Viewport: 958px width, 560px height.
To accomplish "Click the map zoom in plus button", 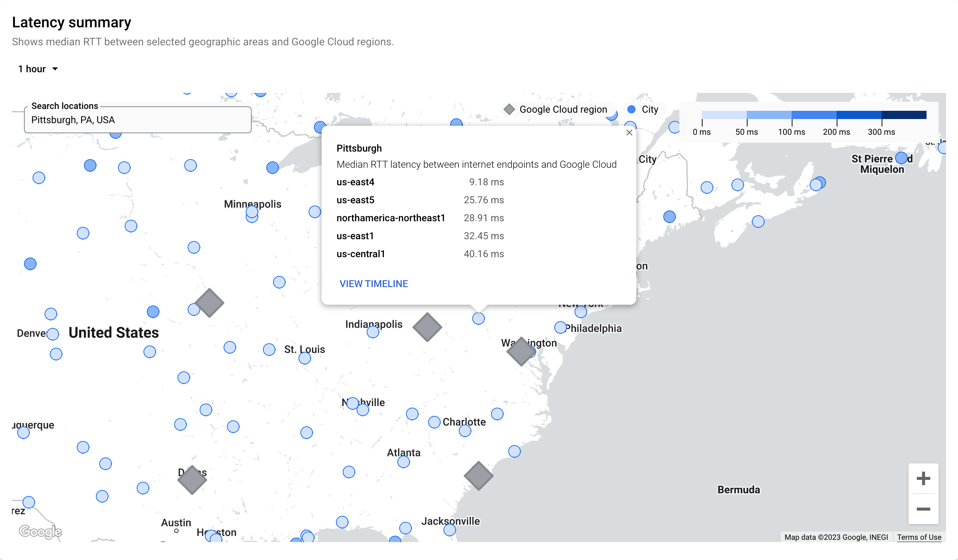I will (x=923, y=478).
